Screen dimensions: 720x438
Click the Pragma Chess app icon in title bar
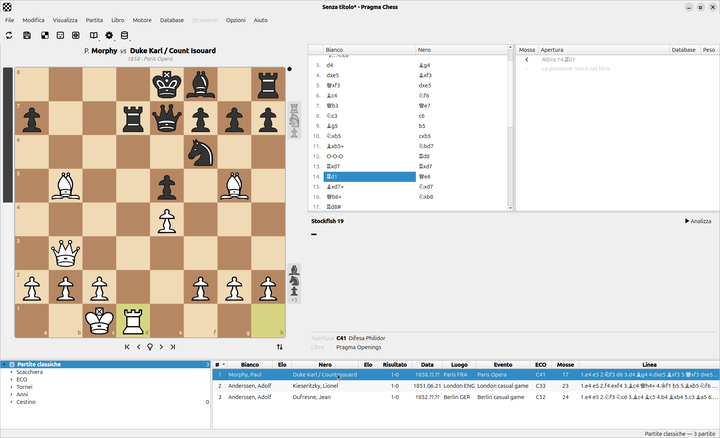7,7
